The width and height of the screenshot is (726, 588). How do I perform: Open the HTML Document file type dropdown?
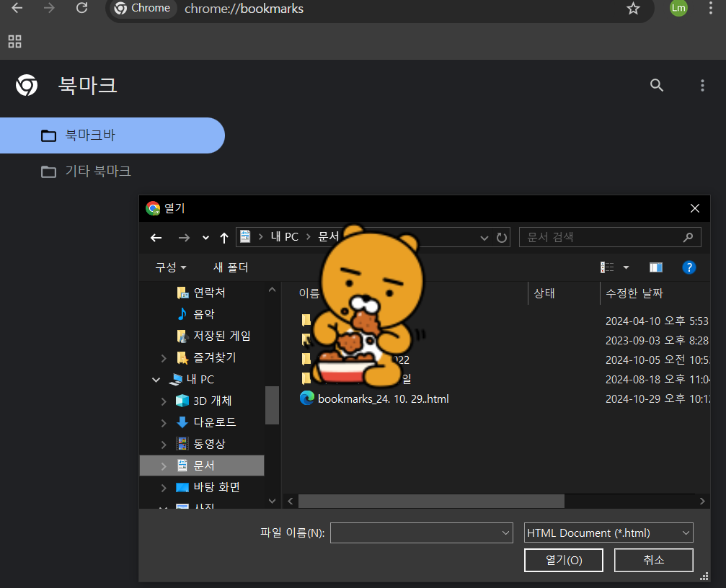pos(608,533)
